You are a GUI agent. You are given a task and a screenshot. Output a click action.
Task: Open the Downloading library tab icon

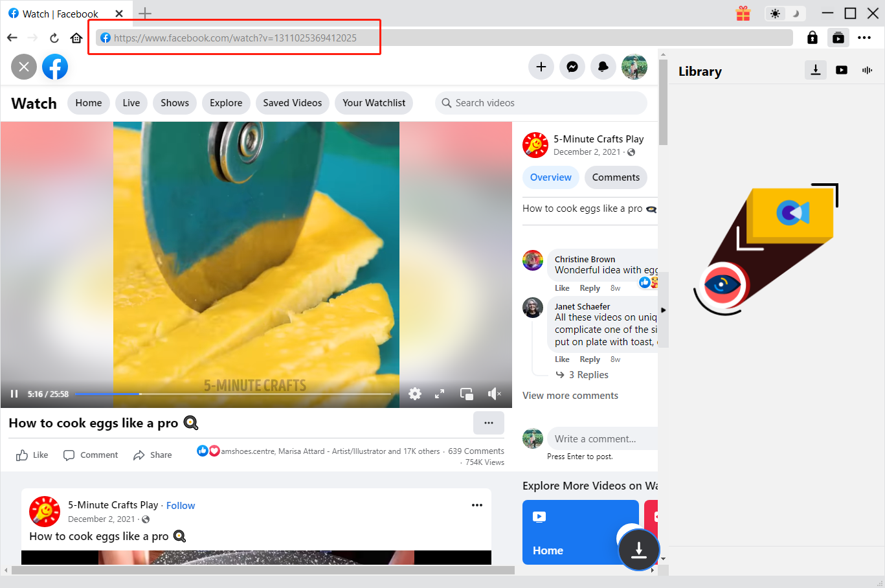click(815, 70)
